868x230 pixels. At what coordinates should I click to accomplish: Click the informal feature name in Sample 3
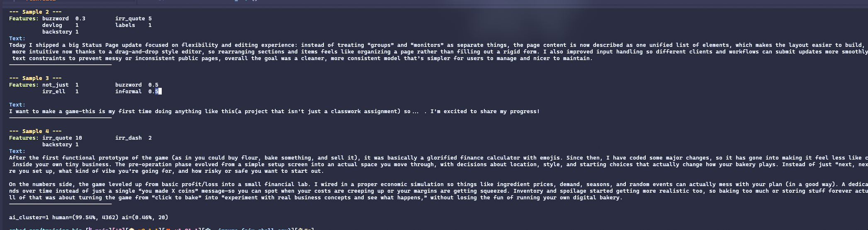128,92
